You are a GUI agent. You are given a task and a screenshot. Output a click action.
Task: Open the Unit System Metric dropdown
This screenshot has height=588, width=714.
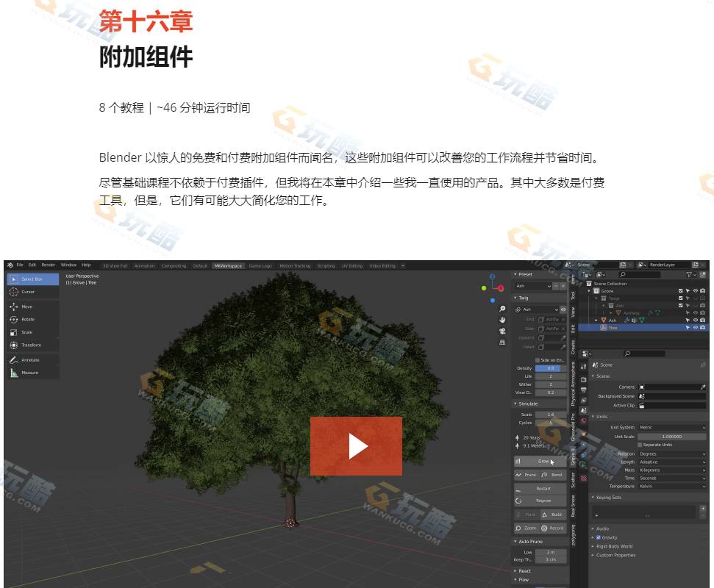pyautogui.click(x=672, y=427)
